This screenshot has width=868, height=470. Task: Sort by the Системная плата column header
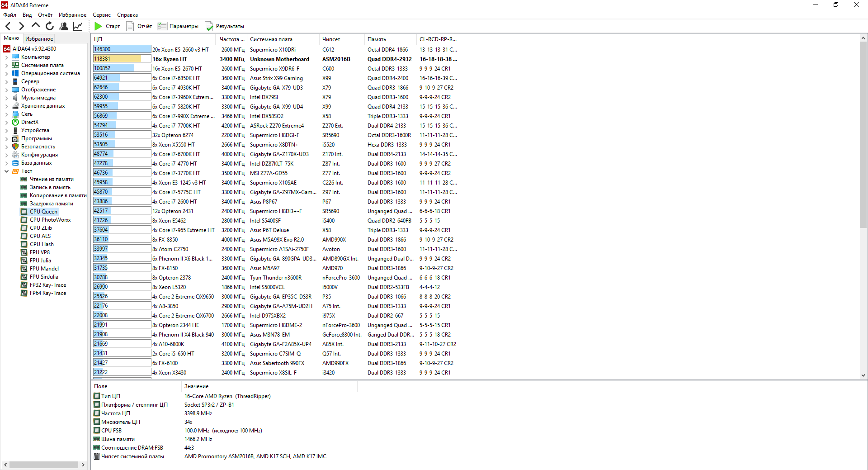pyautogui.click(x=283, y=39)
